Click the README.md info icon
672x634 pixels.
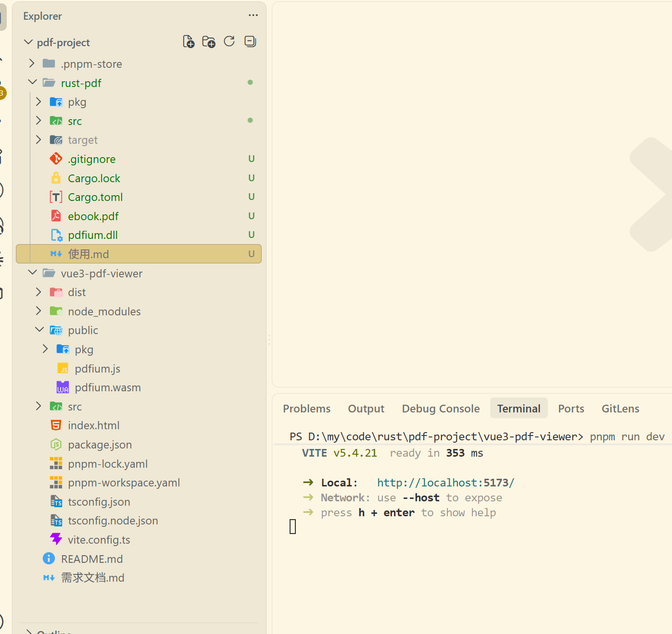click(49, 559)
